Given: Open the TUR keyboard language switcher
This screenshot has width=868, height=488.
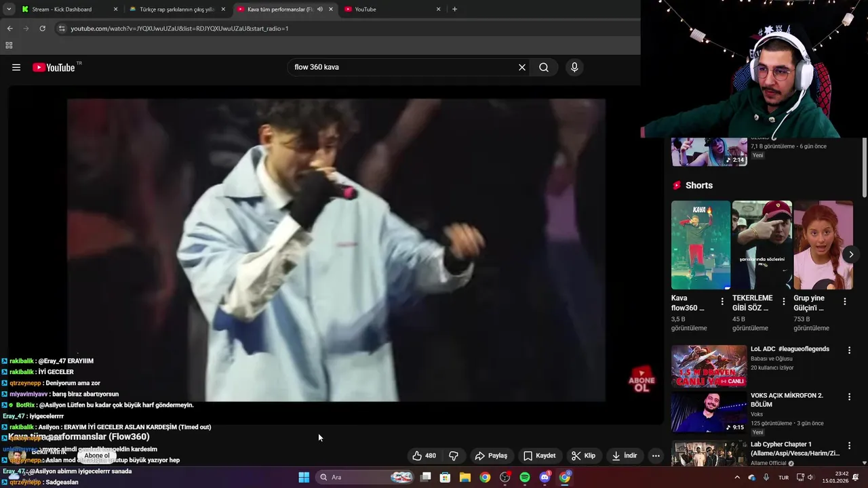Looking at the screenshot, I should 783,477.
